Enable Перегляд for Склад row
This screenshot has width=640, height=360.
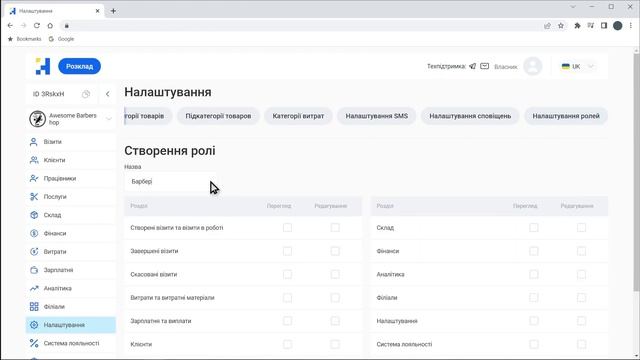tap(533, 228)
